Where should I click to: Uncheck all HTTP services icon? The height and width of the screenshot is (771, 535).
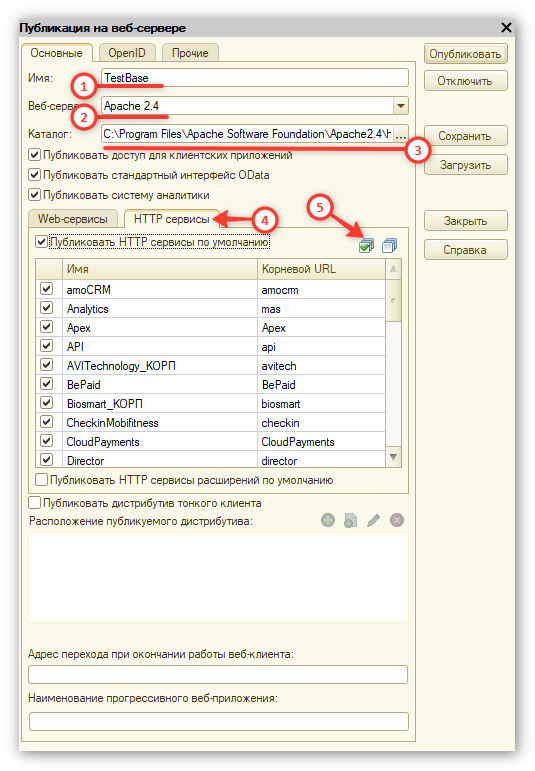389,245
